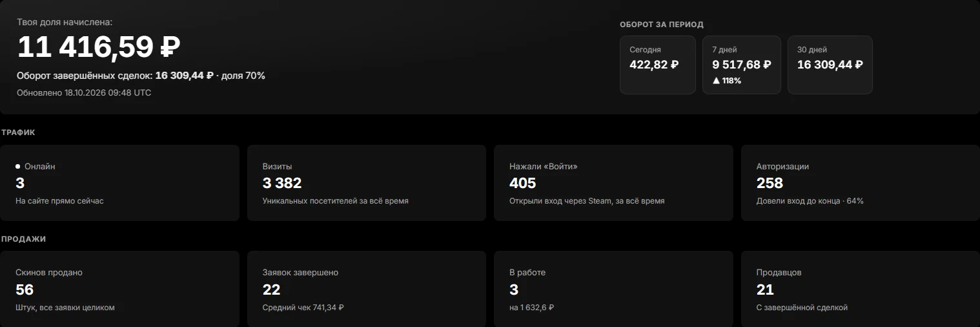Click the 'Средний чек 741,34 ₽' caption
The image size is (980, 327).
(x=303, y=308)
